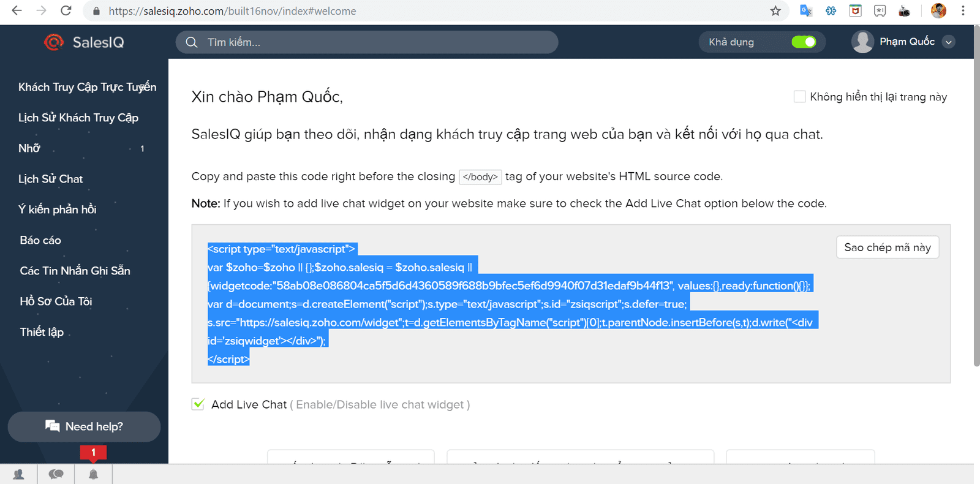Click the search magnifier icon
The height and width of the screenshot is (484, 980).
(192, 42)
